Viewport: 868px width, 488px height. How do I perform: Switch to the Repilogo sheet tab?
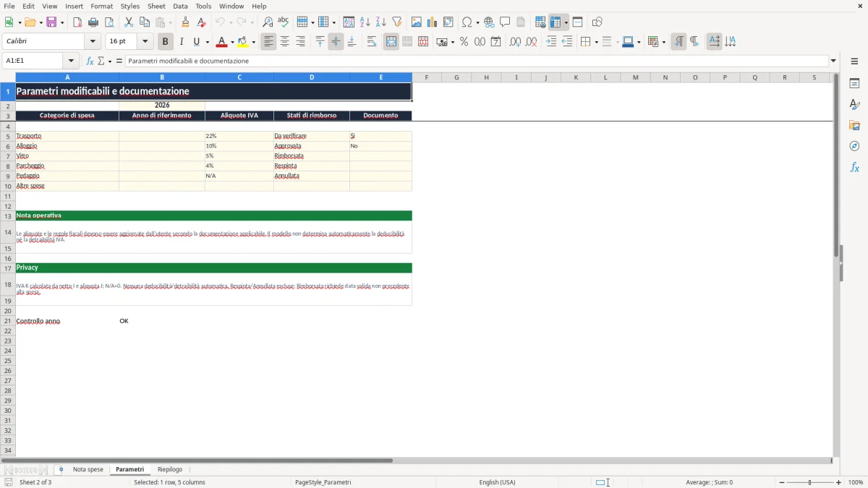[170, 470]
